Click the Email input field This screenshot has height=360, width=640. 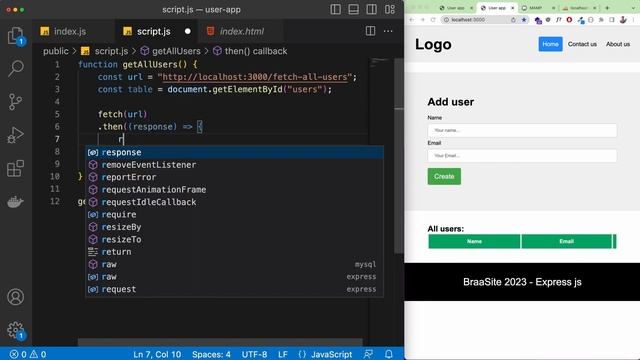tap(522, 156)
